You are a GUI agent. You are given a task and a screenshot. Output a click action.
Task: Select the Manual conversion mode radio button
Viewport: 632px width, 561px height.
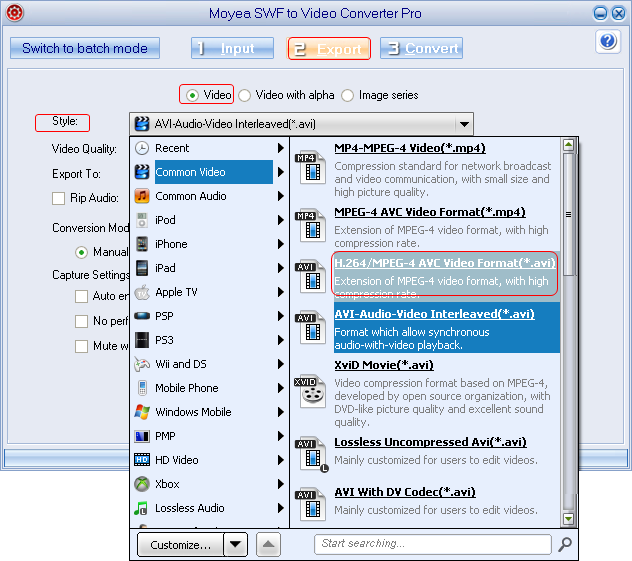point(81,253)
